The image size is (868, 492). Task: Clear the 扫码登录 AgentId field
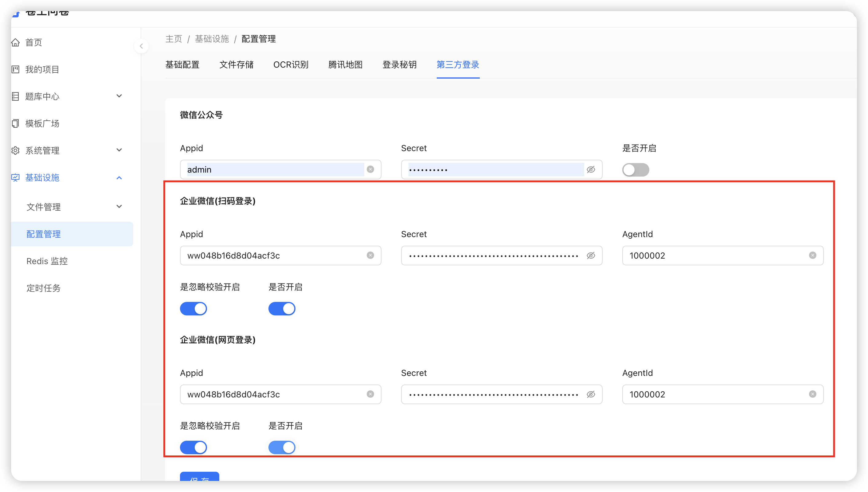813,255
